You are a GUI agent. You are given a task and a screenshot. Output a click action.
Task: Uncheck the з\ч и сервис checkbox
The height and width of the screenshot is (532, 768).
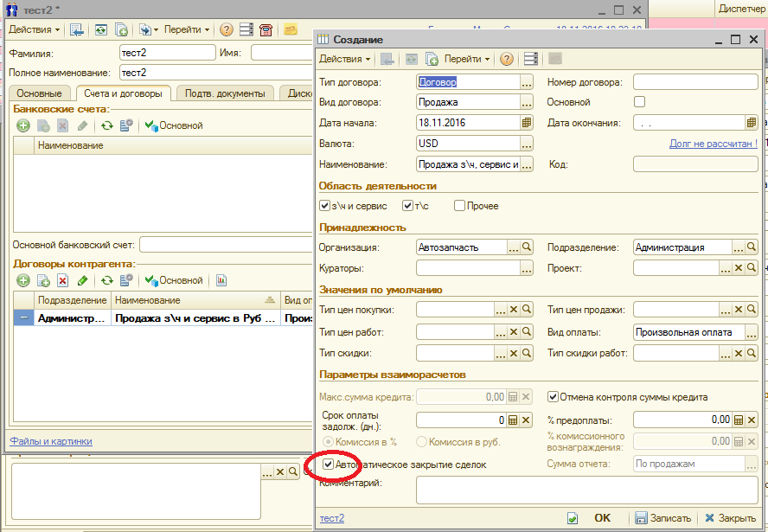tap(324, 206)
